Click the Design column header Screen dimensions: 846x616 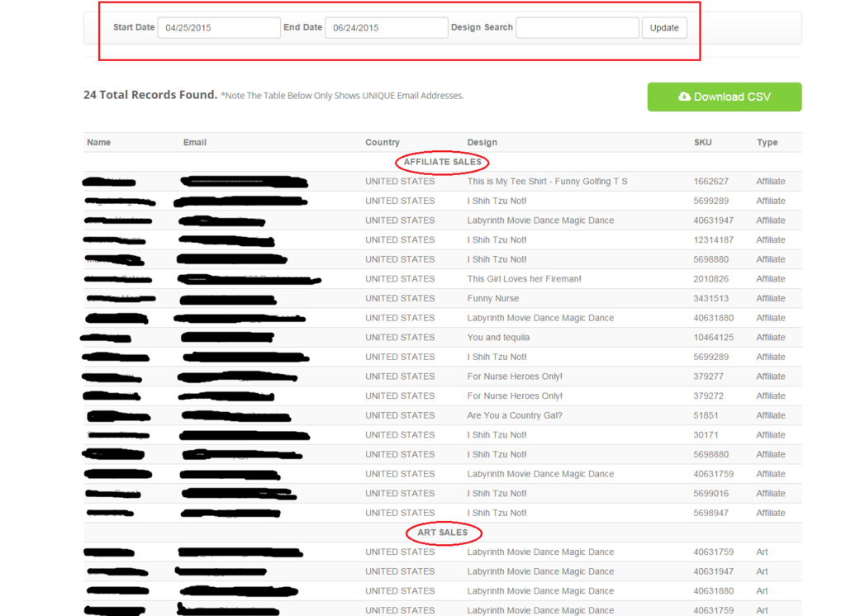pyautogui.click(x=482, y=142)
